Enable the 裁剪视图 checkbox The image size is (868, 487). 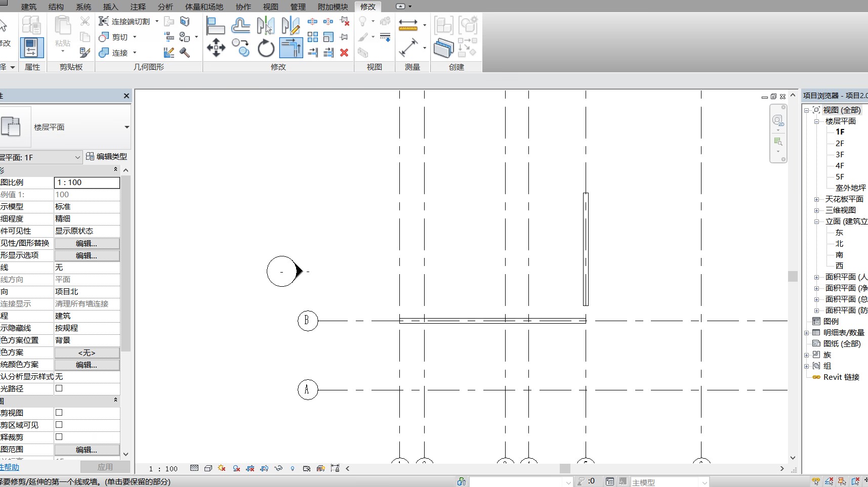pyautogui.click(x=59, y=413)
